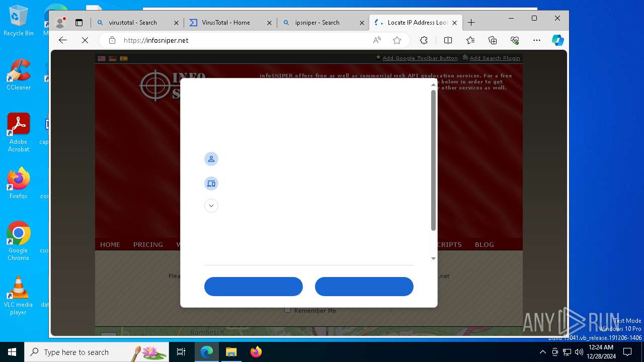Close the virustotal - Search tab
644x362 pixels.
(x=176, y=23)
